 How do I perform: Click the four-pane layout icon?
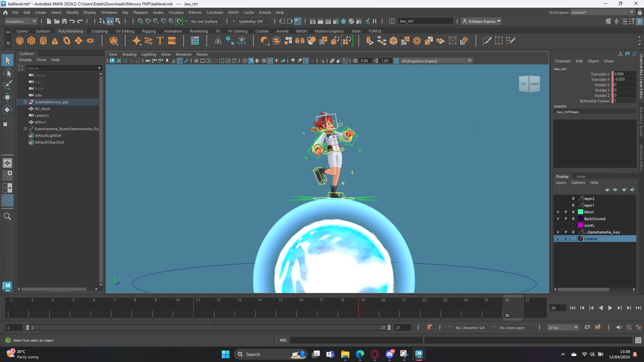pos(7,175)
